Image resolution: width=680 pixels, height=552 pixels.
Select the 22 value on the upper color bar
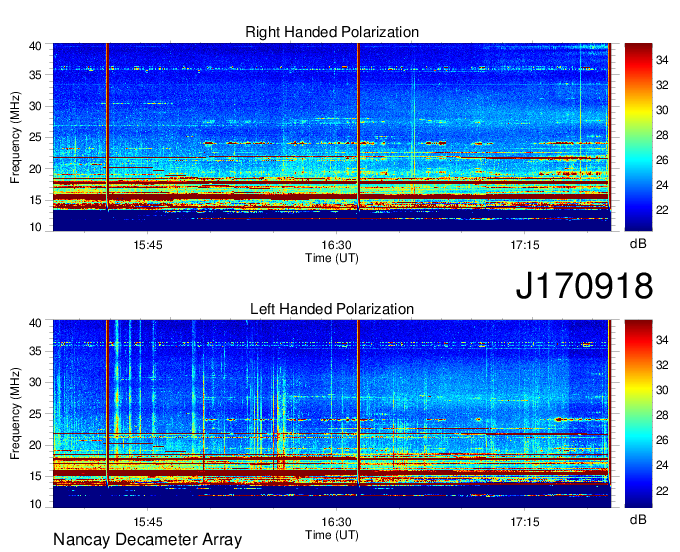click(x=662, y=211)
